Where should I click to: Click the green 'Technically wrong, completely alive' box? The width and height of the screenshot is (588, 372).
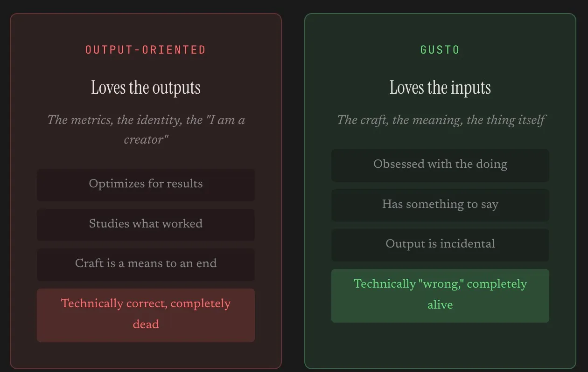440,296
